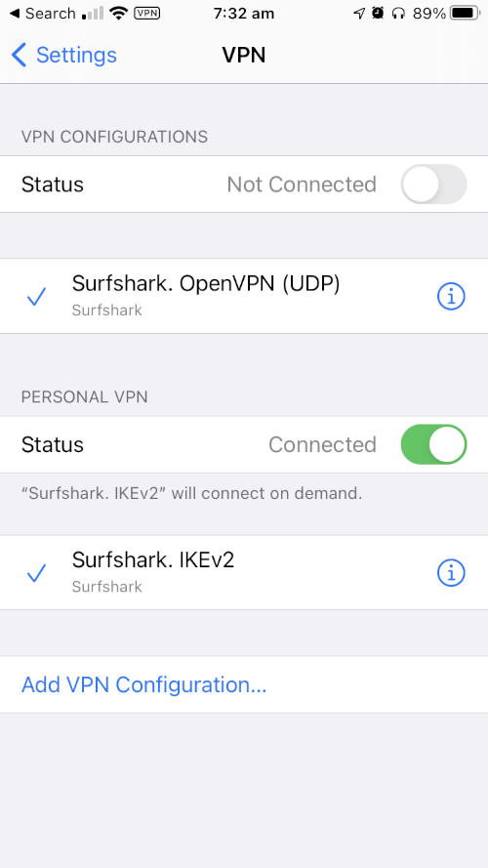Tap Add VPN Configuration…
488x868 pixels.
click(143, 684)
